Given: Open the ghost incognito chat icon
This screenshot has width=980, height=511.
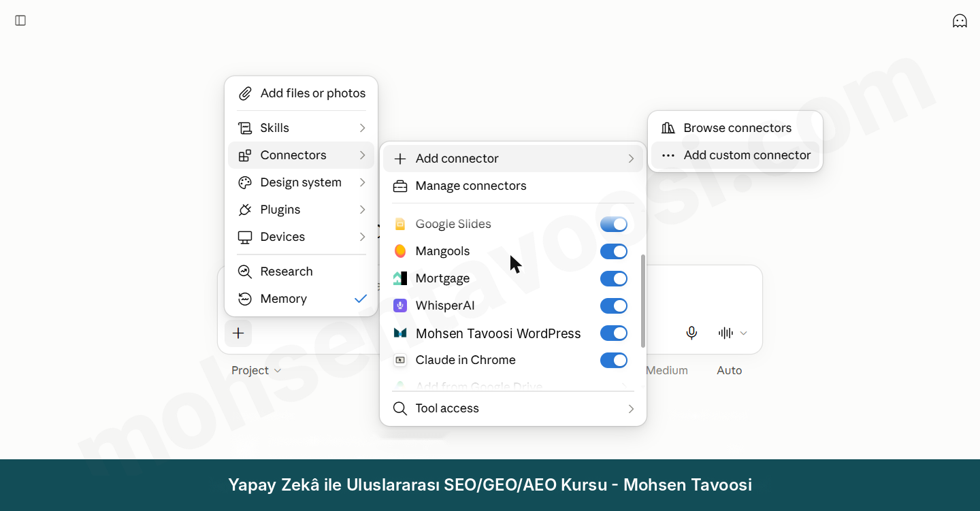Looking at the screenshot, I should (x=960, y=20).
